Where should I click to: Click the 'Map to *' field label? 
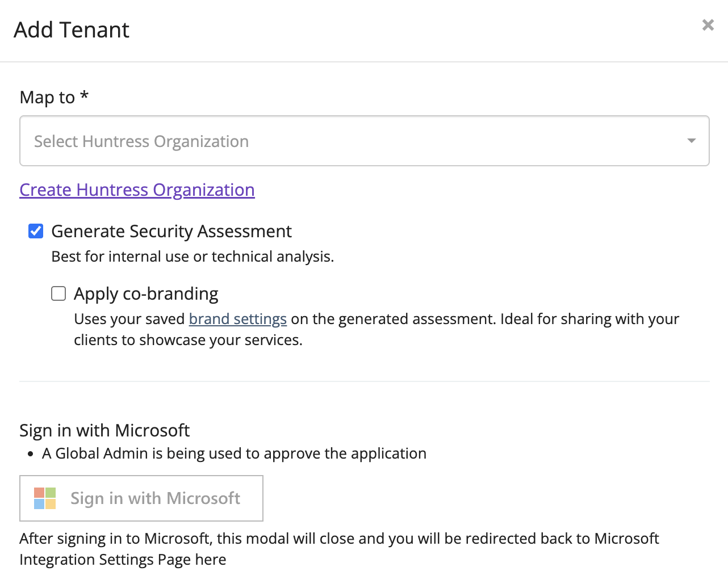54,97
